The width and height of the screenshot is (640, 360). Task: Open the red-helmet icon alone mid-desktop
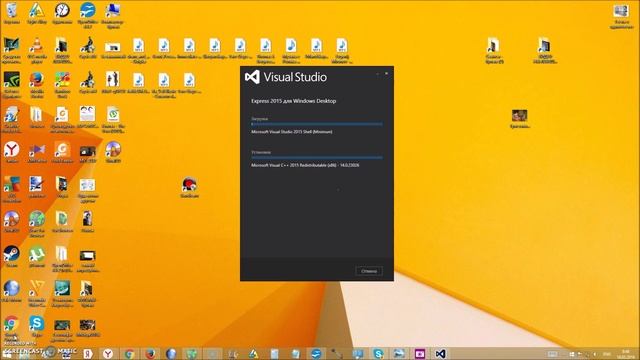pyautogui.click(x=189, y=188)
